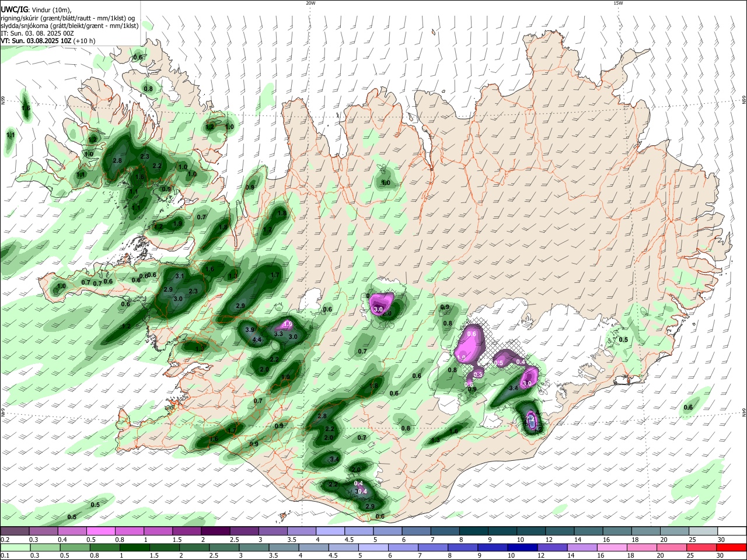Select the darkest purple 2 swatch, top legend row
This screenshot has width=747, height=560.
pyautogui.click(x=215, y=531)
